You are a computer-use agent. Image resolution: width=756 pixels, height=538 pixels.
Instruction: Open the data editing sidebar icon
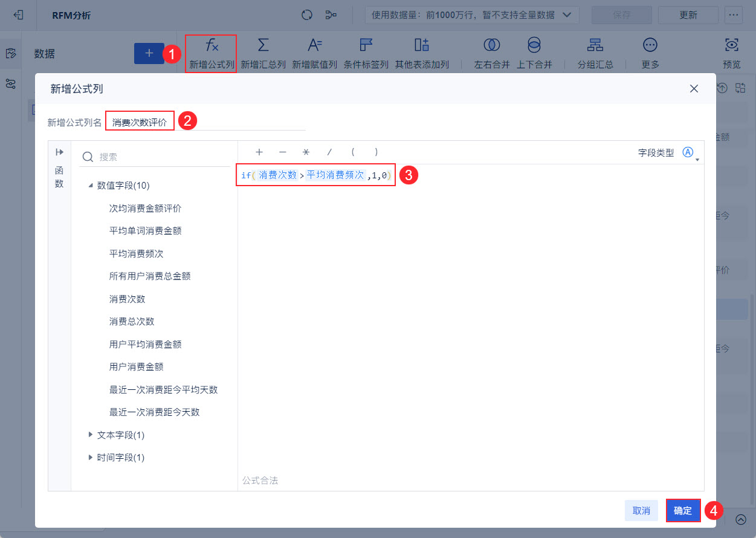pos(10,54)
